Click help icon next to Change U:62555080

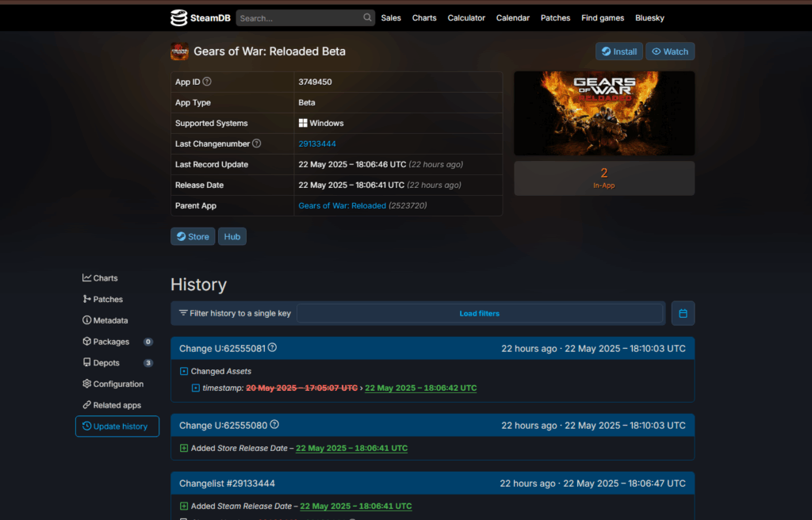(x=274, y=425)
